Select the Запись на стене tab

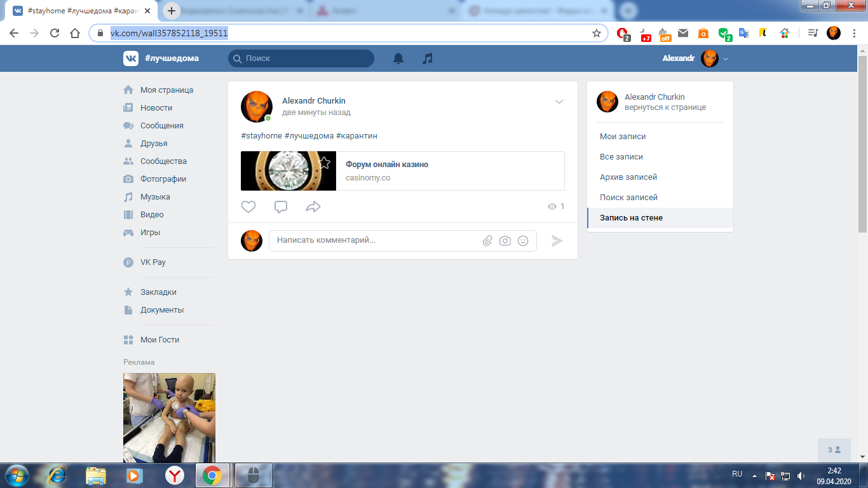[660, 218]
